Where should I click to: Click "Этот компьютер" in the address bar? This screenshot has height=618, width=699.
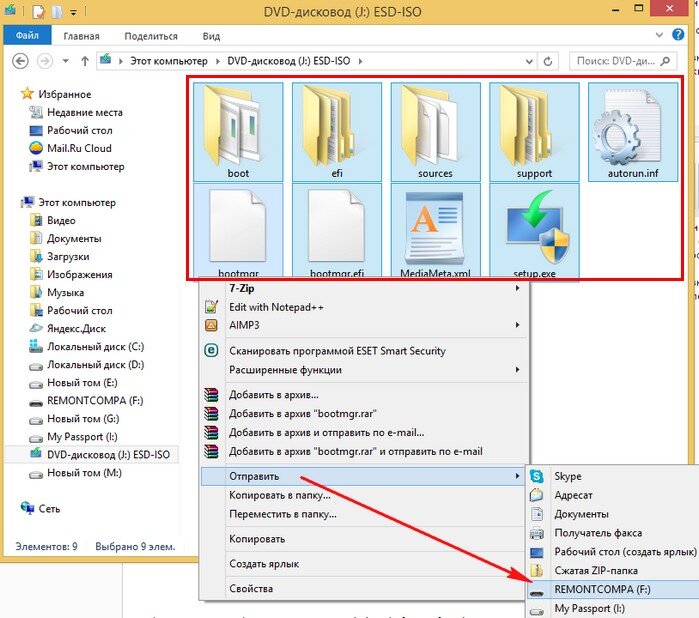pos(169,61)
